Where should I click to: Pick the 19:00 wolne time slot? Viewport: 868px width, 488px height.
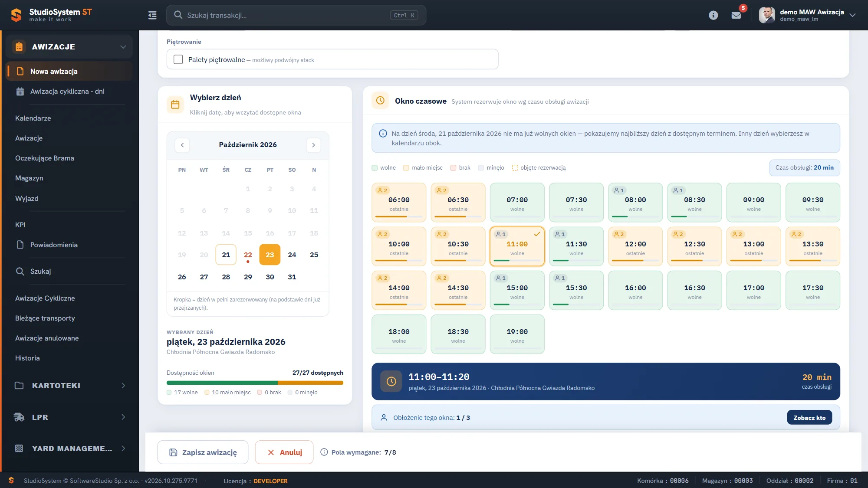(x=517, y=334)
